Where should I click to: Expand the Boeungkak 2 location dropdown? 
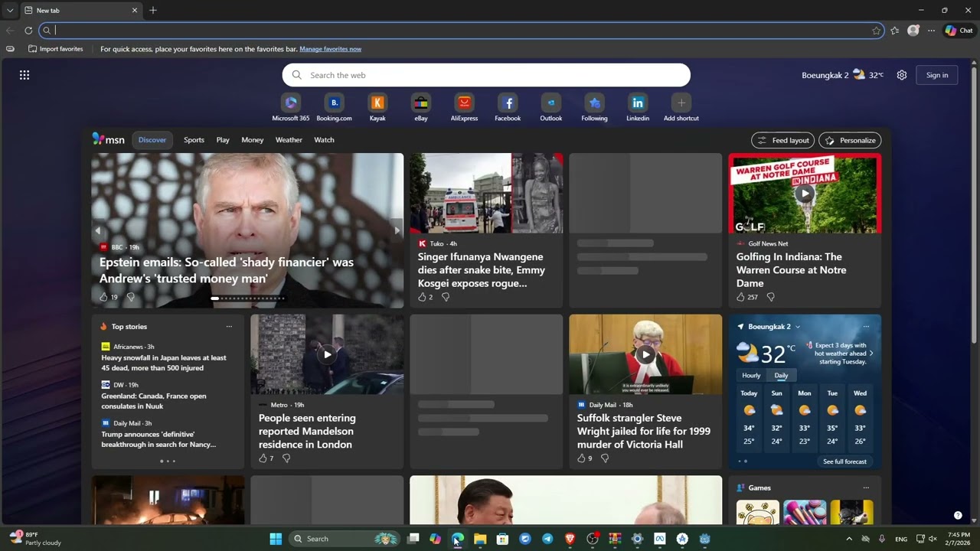(798, 327)
